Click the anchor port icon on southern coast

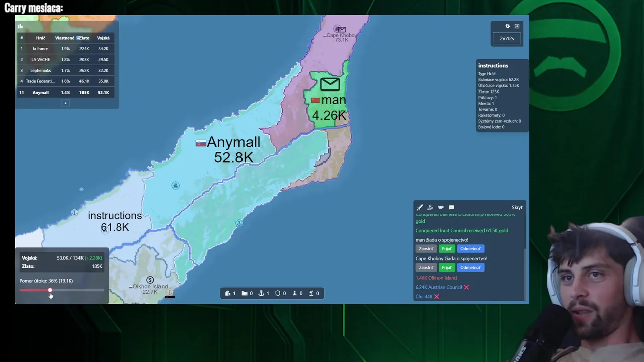(239, 223)
